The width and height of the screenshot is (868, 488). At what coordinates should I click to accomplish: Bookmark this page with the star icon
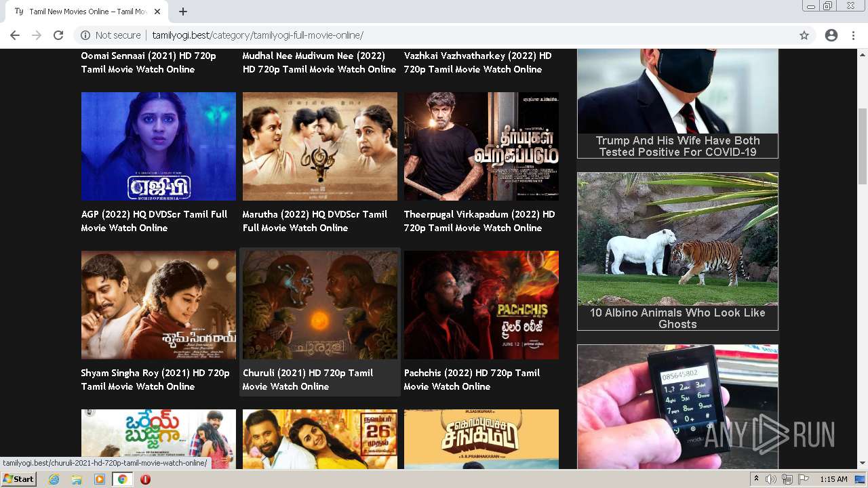click(804, 35)
